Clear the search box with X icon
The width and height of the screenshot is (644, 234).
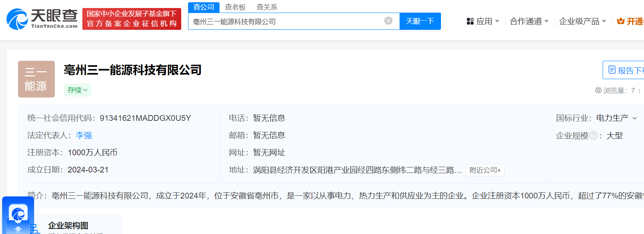point(388,21)
